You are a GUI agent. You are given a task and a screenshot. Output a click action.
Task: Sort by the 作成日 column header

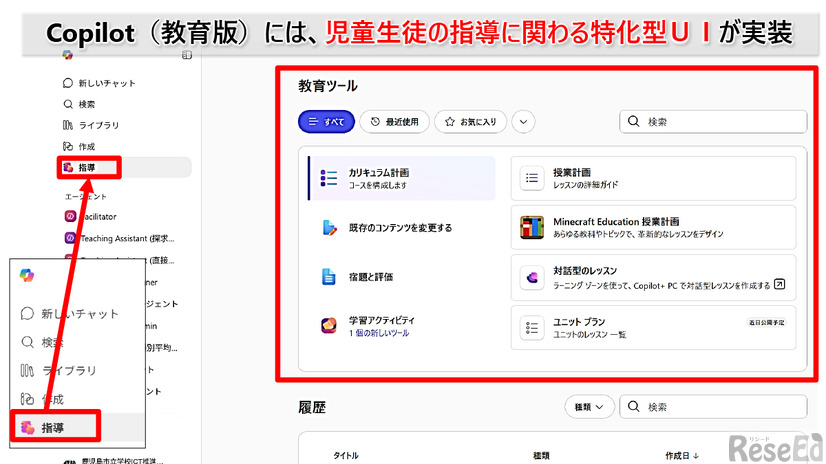(682, 456)
